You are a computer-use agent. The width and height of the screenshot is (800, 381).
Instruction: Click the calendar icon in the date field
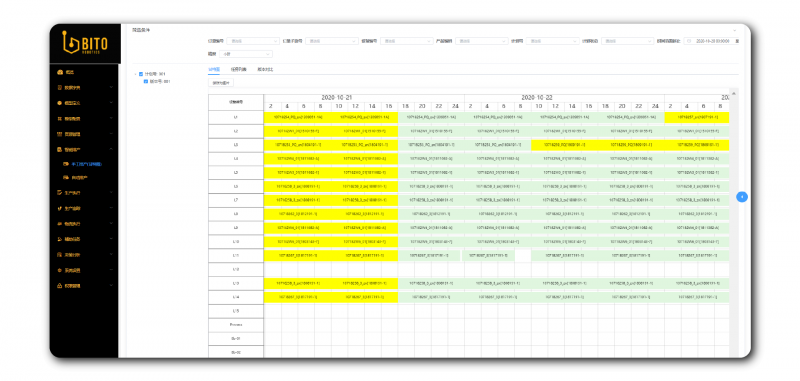688,41
